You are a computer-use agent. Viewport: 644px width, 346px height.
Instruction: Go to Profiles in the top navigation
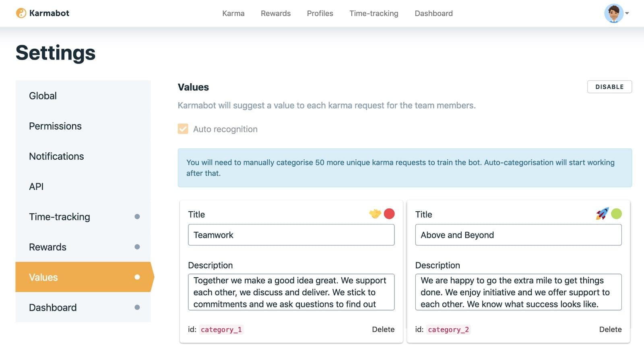point(320,13)
